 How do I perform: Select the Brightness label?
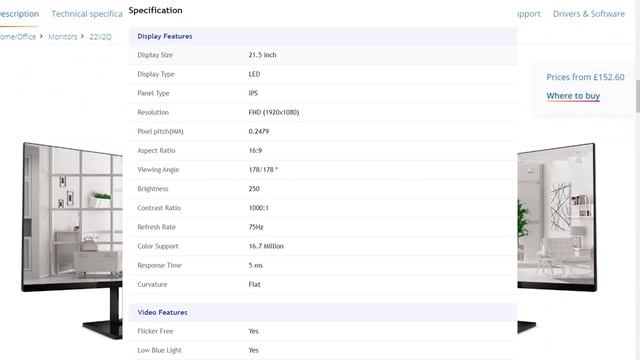pyautogui.click(x=153, y=189)
